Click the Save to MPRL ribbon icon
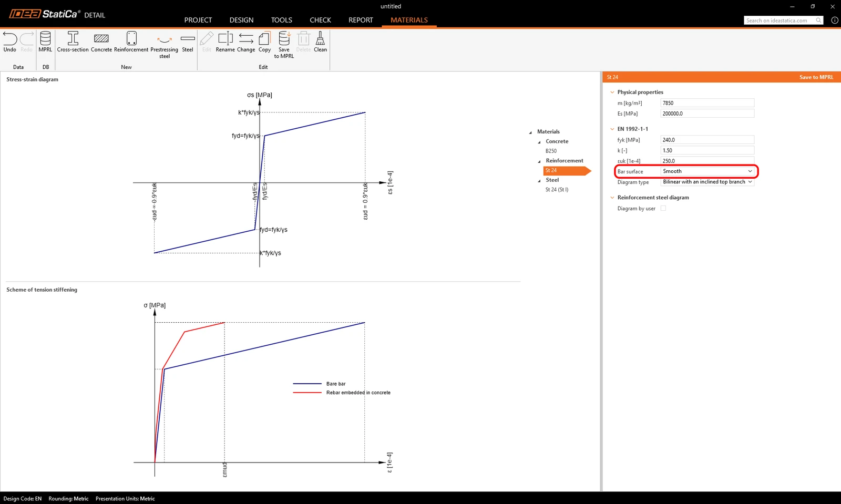Viewport: 841px width, 504px height. click(284, 39)
